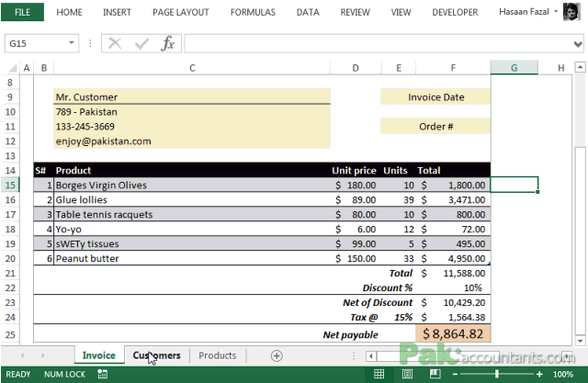Open the FILE menu
Viewport: 588px width, 383px height.
[22, 12]
